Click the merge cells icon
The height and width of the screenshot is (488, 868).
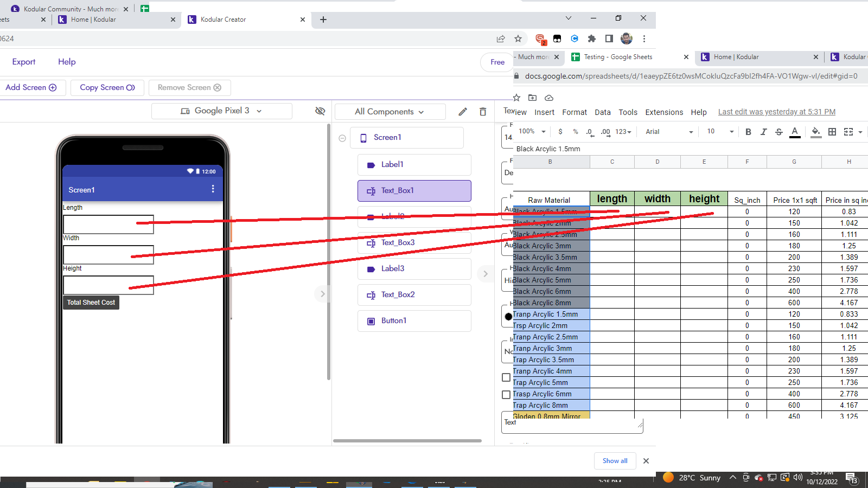pos(847,132)
